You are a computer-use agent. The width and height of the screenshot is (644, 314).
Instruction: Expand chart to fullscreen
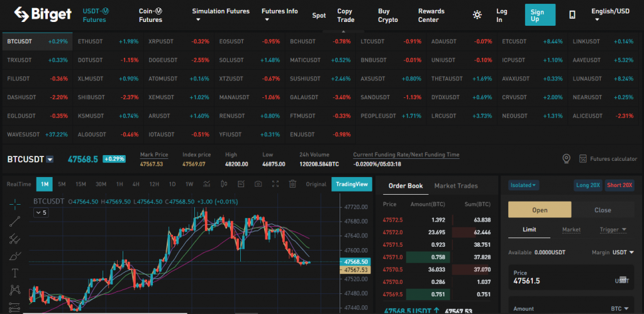pyautogui.click(x=275, y=184)
